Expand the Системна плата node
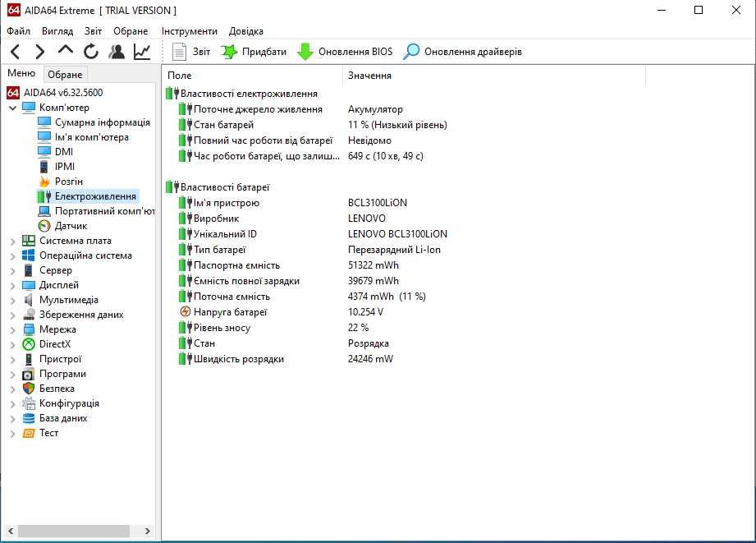Viewport: 756px width, 543px height. tap(13, 241)
